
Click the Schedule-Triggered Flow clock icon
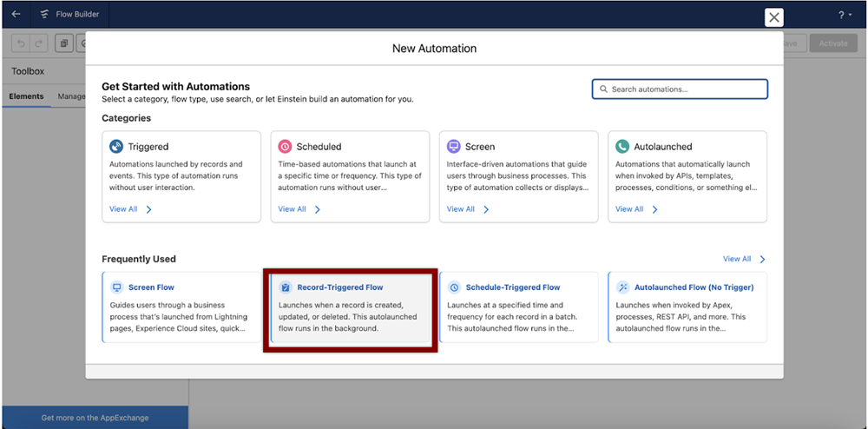click(x=454, y=287)
